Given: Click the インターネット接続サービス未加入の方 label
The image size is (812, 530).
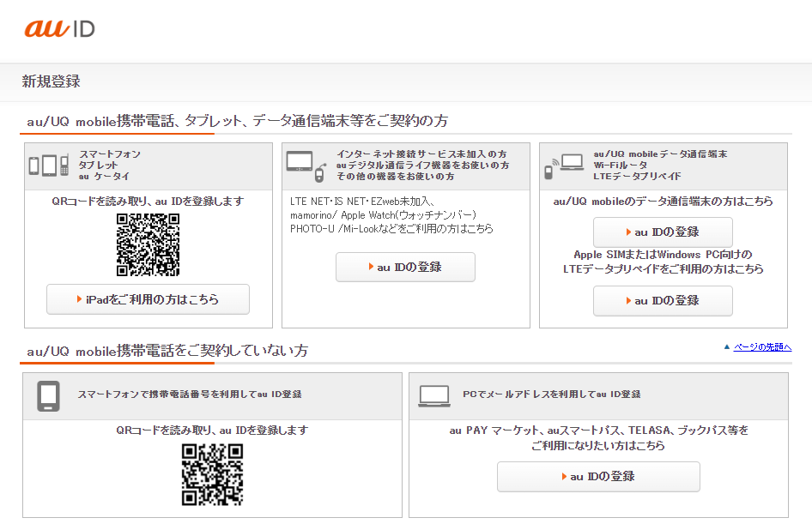Looking at the screenshot, I should pyautogui.click(x=422, y=154).
